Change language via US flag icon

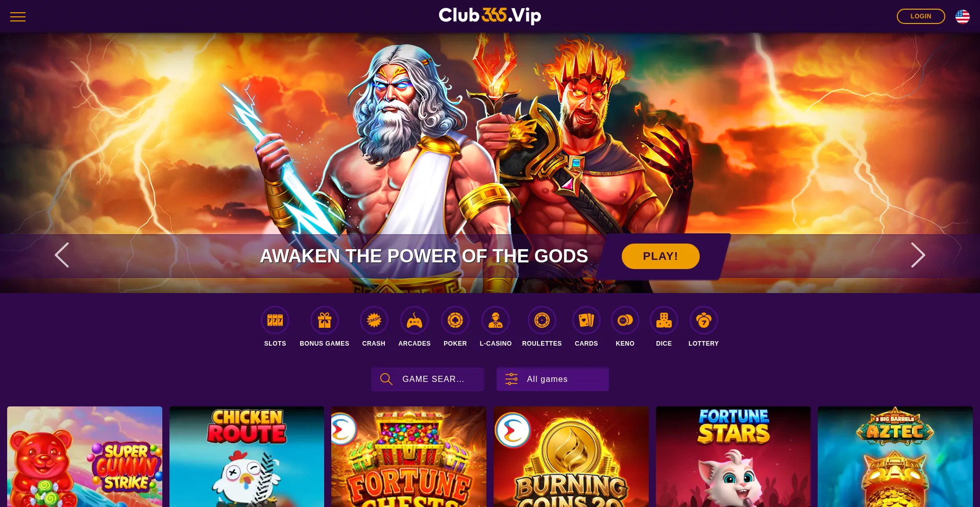click(963, 17)
